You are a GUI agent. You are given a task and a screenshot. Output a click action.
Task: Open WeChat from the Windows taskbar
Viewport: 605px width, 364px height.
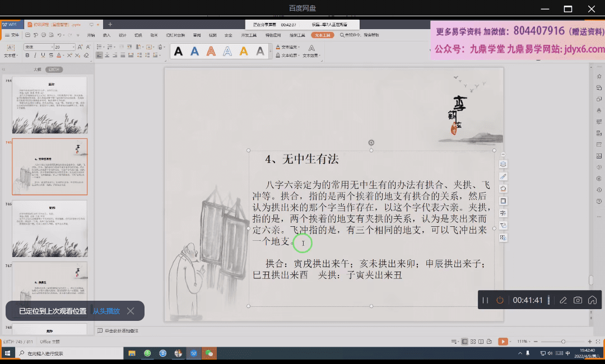(210, 353)
